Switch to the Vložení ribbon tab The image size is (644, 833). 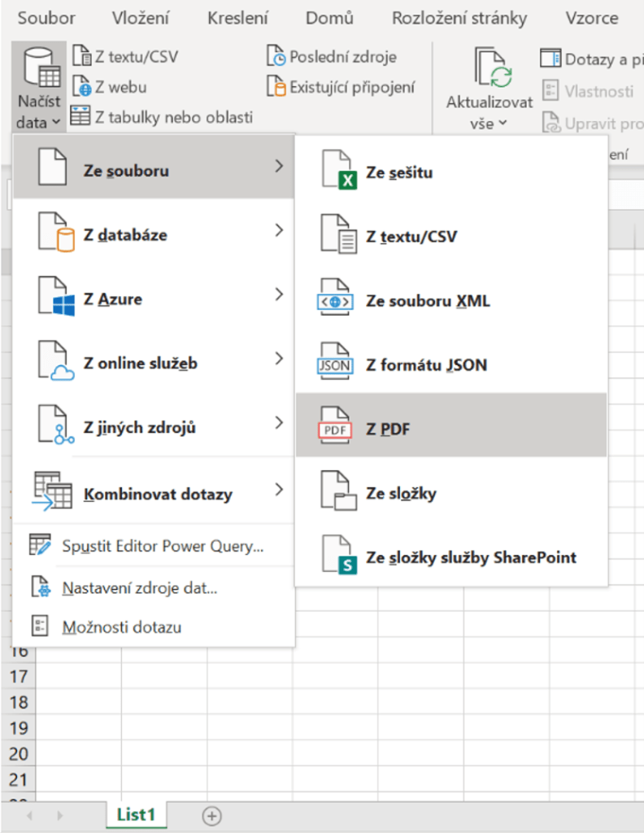point(141,18)
